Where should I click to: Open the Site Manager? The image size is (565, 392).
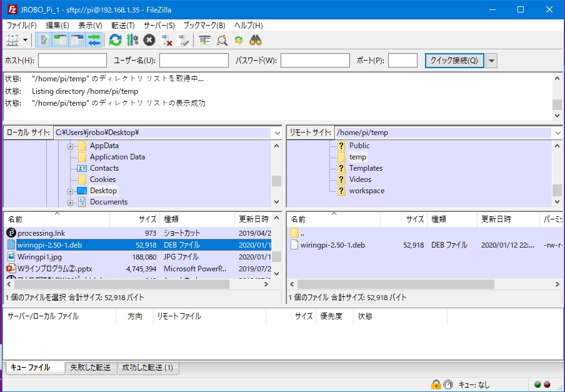coord(12,40)
